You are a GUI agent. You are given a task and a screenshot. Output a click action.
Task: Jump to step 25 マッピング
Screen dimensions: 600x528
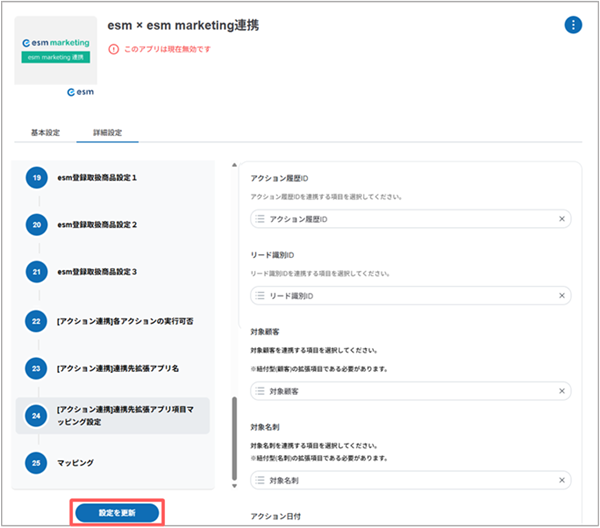pyautogui.click(x=75, y=463)
